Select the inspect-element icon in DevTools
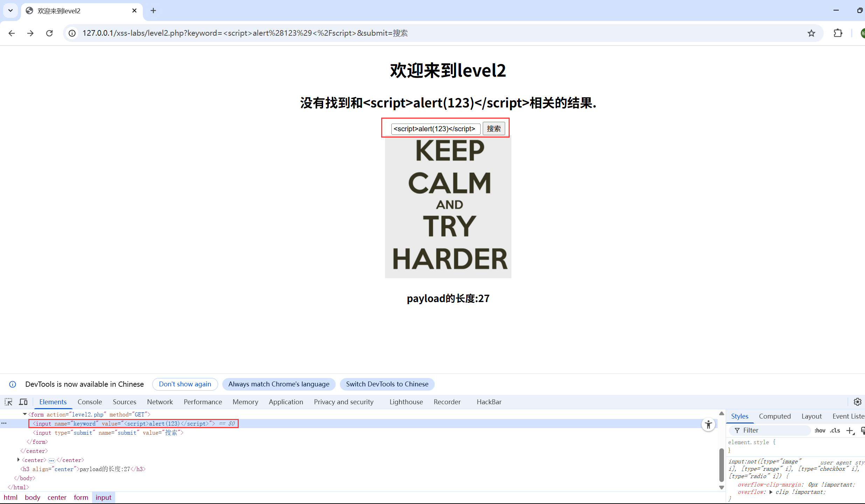This screenshot has width=865, height=504. click(8, 401)
